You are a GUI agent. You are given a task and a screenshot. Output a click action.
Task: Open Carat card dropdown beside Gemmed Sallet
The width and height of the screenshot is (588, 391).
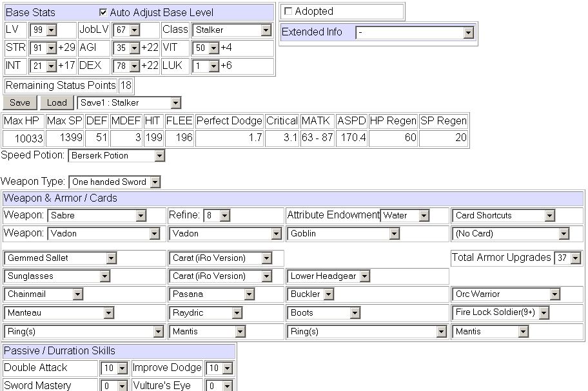point(220,258)
